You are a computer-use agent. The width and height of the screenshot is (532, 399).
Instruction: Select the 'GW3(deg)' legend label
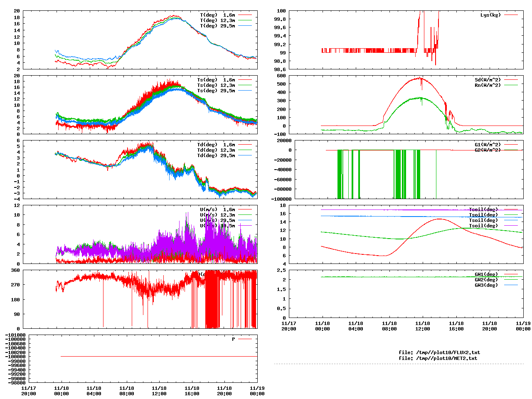pos(486,285)
